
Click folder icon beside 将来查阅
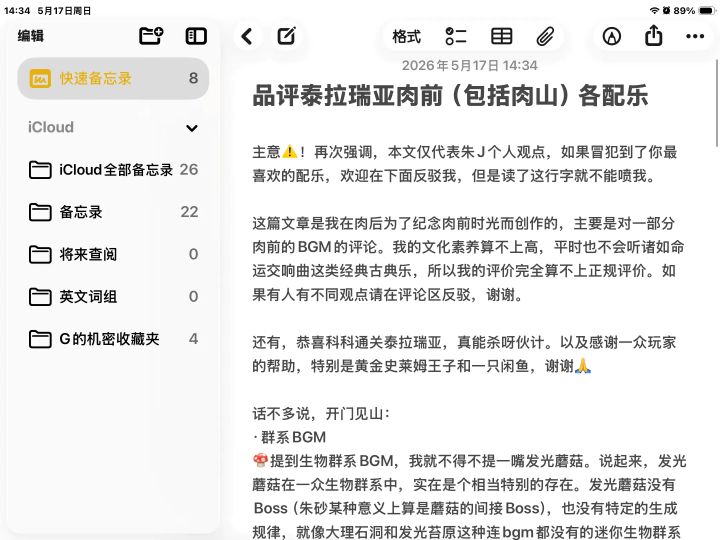40,254
